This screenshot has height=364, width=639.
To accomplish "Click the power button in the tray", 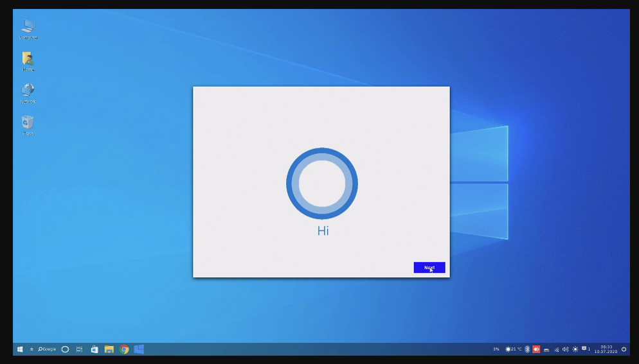I will coord(624,349).
